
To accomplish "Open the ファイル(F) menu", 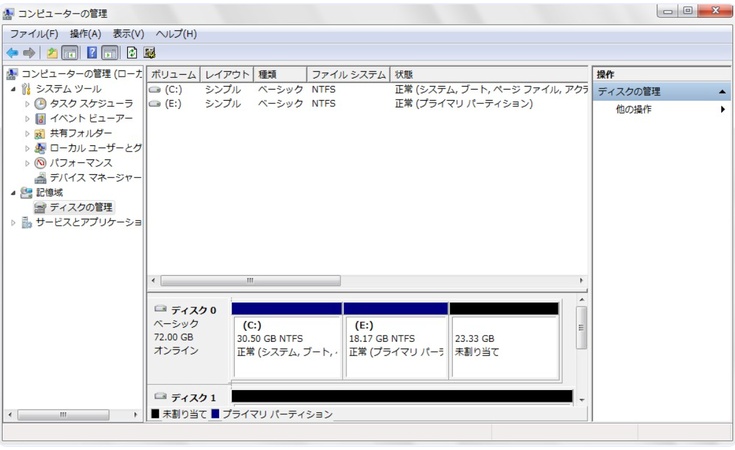I will click(x=34, y=34).
